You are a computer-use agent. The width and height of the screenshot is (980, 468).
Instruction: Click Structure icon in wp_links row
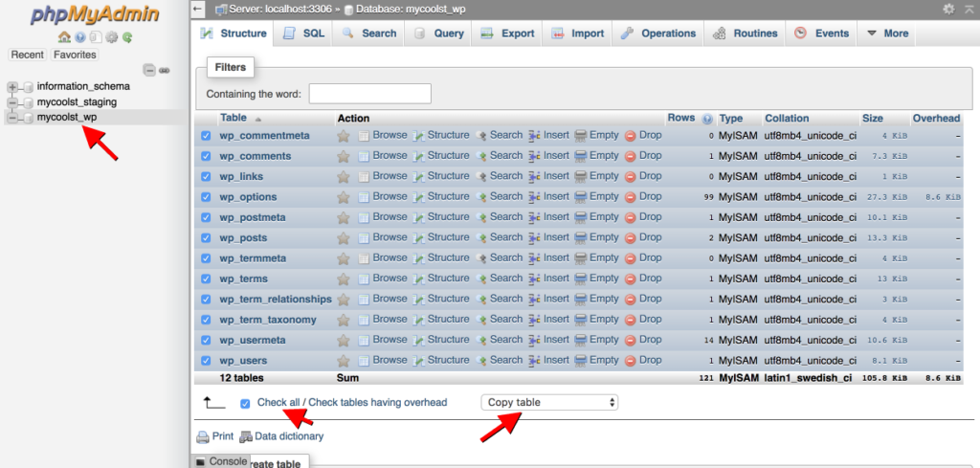click(x=419, y=176)
